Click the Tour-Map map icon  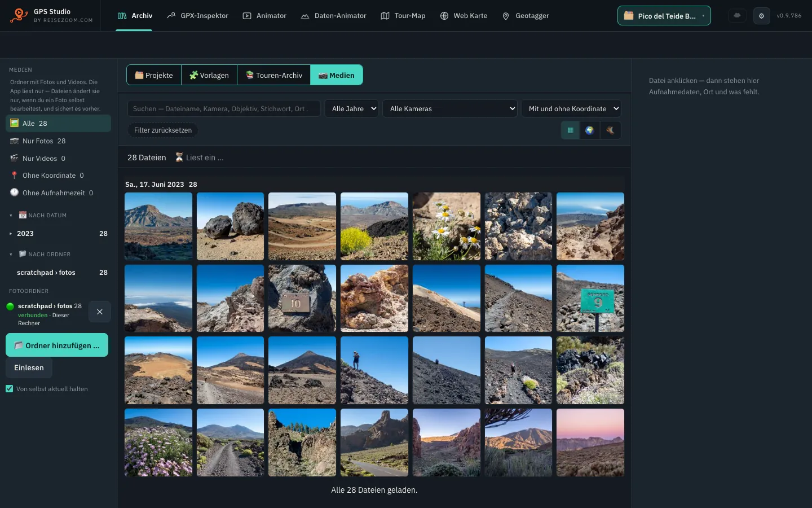pos(385,16)
